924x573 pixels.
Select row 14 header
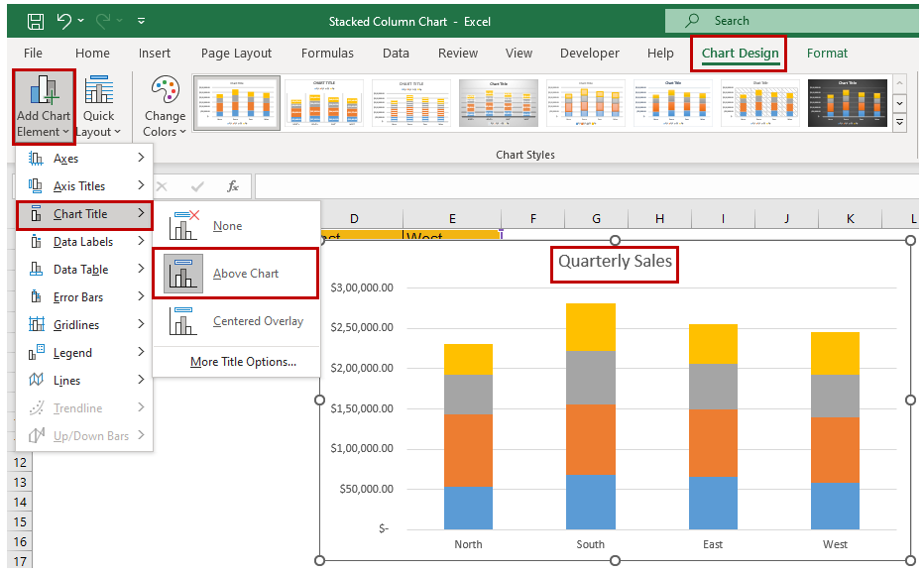click(x=20, y=503)
